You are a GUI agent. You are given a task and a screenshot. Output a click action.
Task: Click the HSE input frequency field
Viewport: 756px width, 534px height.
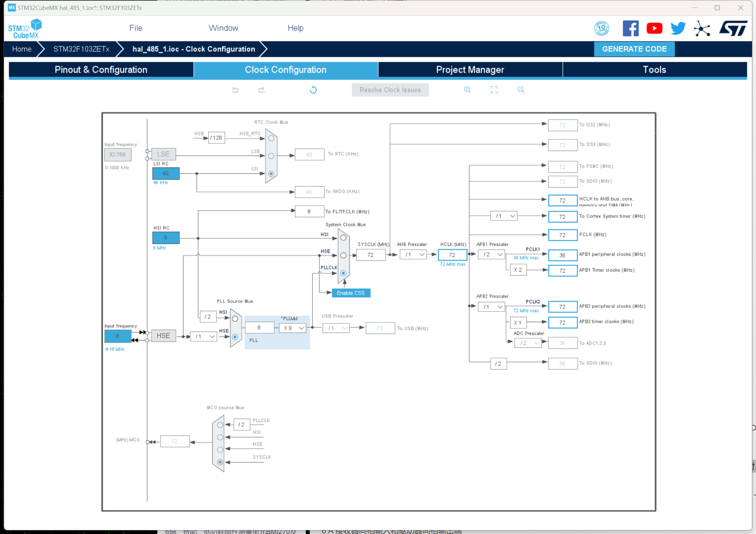pyautogui.click(x=118, y=336)
